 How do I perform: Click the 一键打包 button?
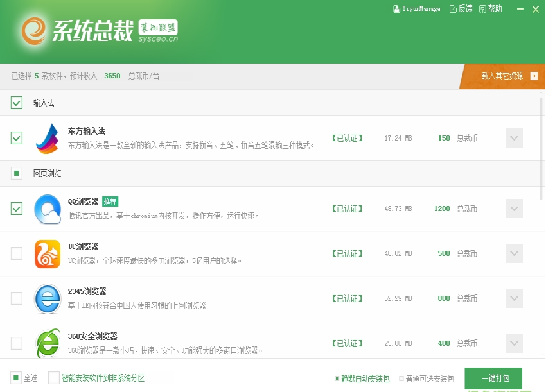(493, 379)
